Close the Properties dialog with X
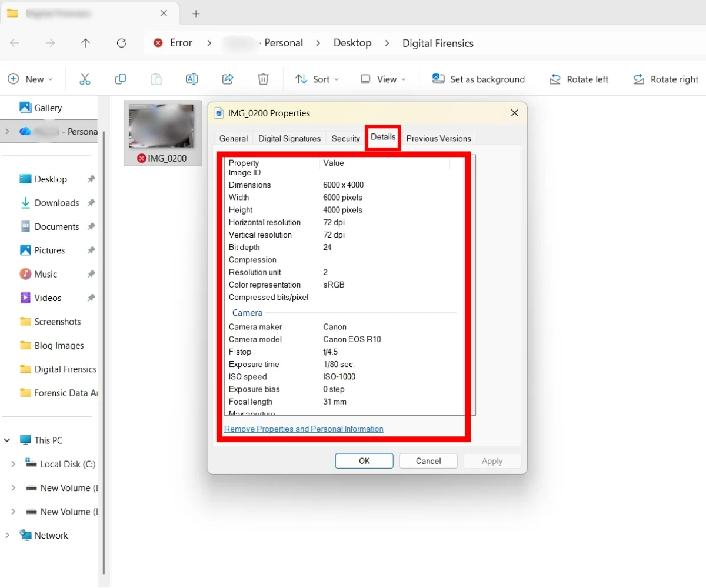 point(514,113)
